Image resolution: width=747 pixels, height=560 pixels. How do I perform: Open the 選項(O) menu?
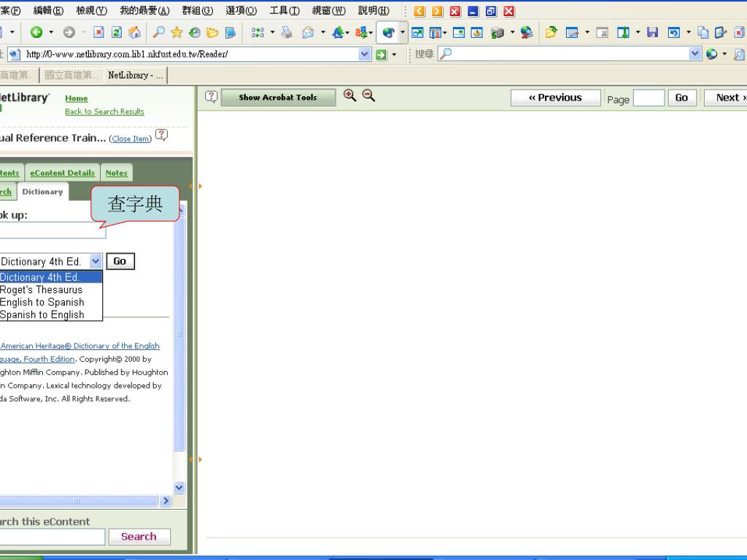241,10
